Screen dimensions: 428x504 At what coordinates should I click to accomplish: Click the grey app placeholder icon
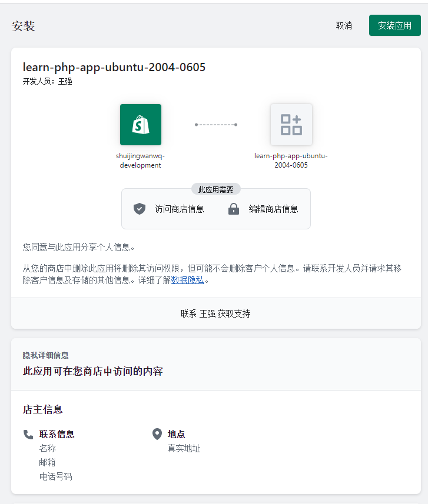(x=291, y=125)
